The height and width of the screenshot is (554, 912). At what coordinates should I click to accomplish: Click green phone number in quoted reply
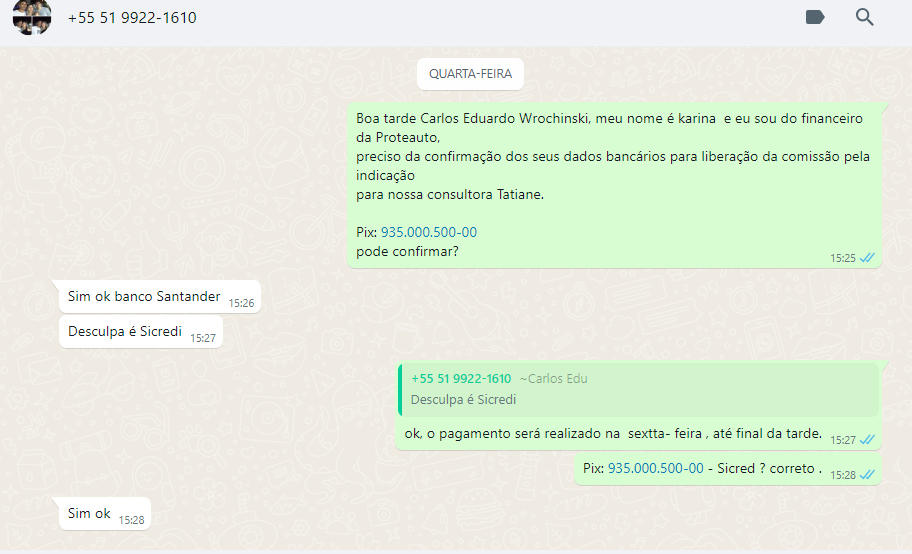coord(461,379)
